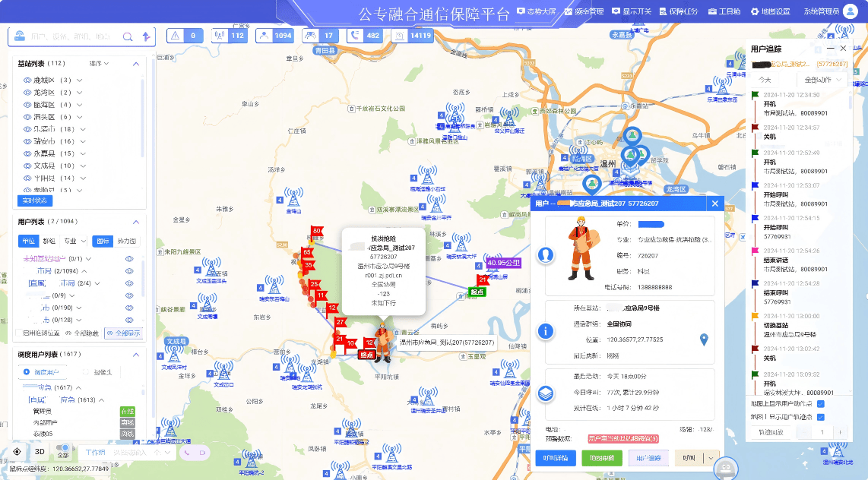Screen dimensions: 868x480
Task: Click the base station counter icon showing 112
Action: [x=220, y=36]
